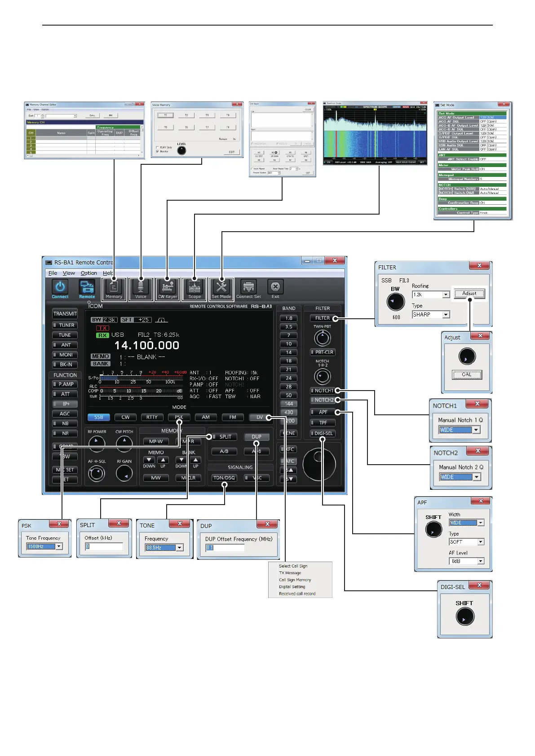Screen dimensions: 535x756
Task: Click the TUNE button
Action: pos(65,335)
